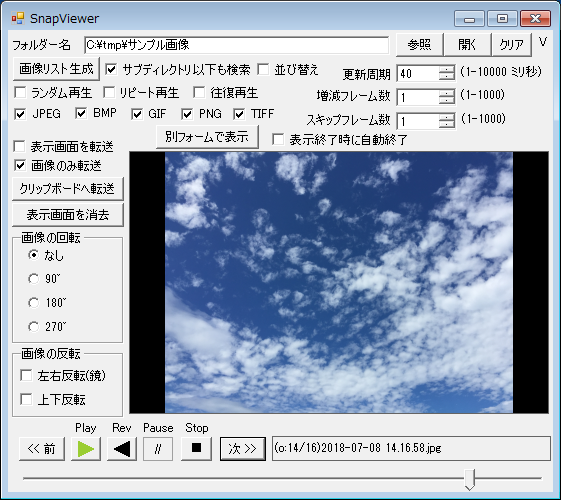The height and width of the screenshot is (500, 561).
Task: Click the 参照 browse button
Action: 419,45
